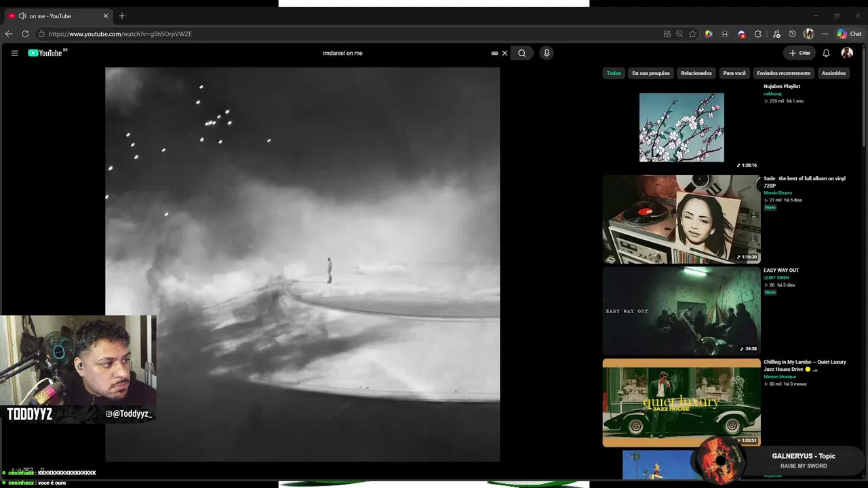Click the address bar URL
868x488 pixels.
click(x=120, y=34)
